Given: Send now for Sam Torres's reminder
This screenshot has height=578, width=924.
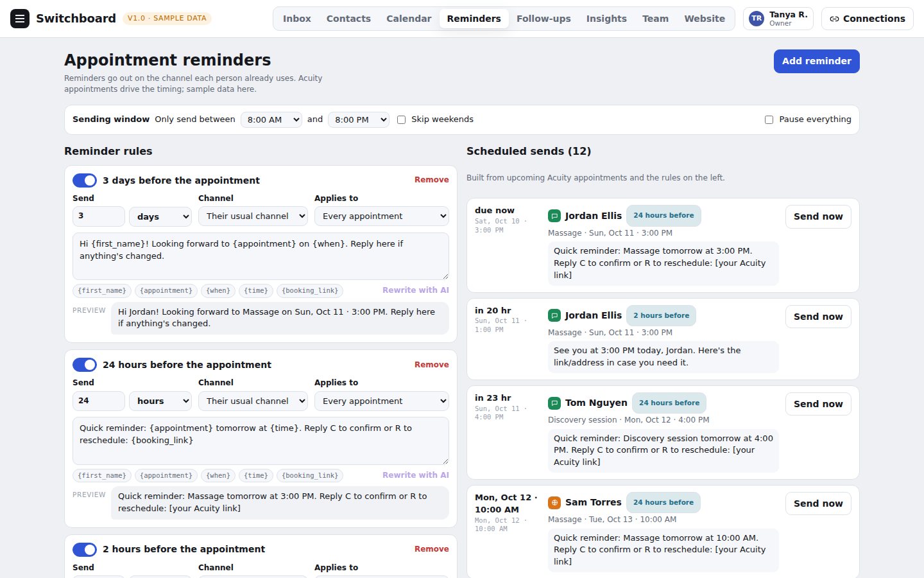Looking at the screenshot, I should (818, 504).
